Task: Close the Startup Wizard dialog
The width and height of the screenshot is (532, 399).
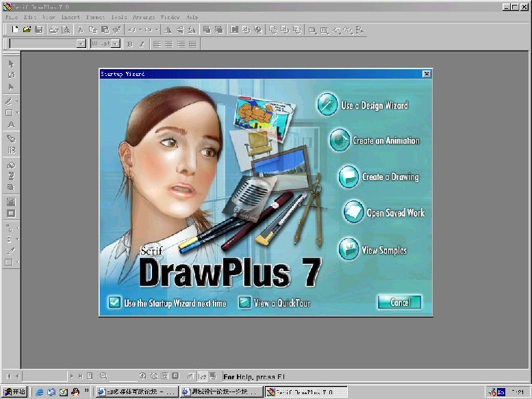Action: [x=427, y=73]
